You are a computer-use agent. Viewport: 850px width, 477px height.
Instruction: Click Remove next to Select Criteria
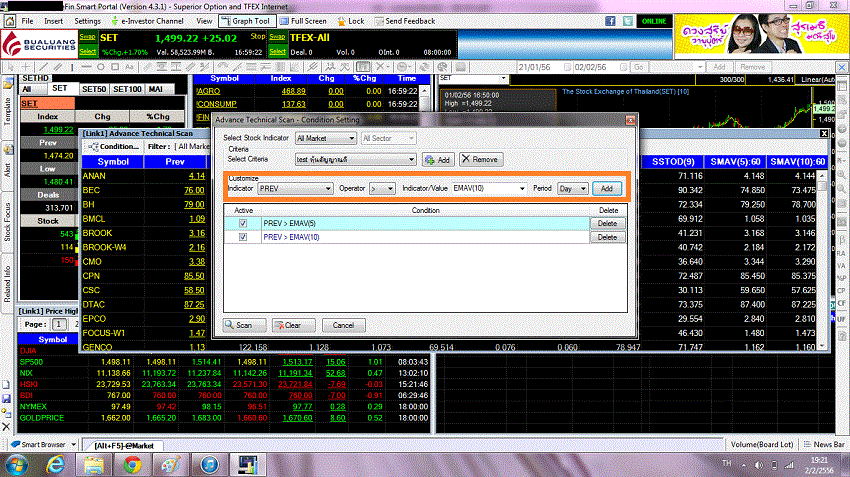481,159
